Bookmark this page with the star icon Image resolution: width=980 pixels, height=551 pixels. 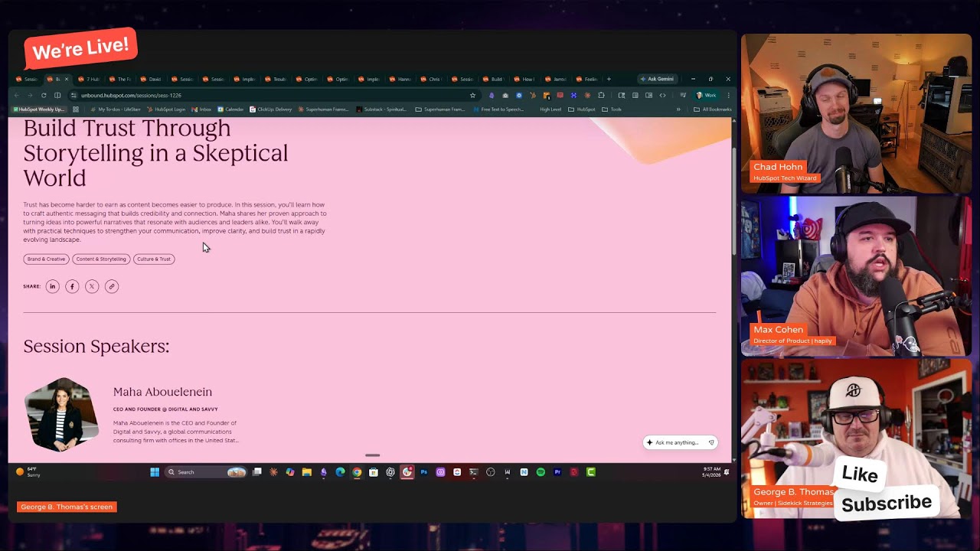click(x=472, y=96)
